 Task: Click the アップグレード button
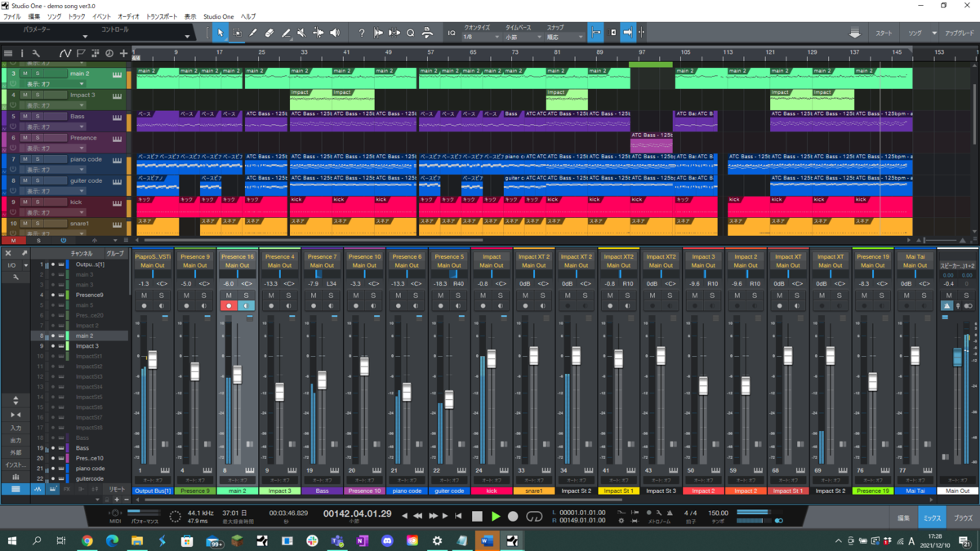click(x=960, y=33)
